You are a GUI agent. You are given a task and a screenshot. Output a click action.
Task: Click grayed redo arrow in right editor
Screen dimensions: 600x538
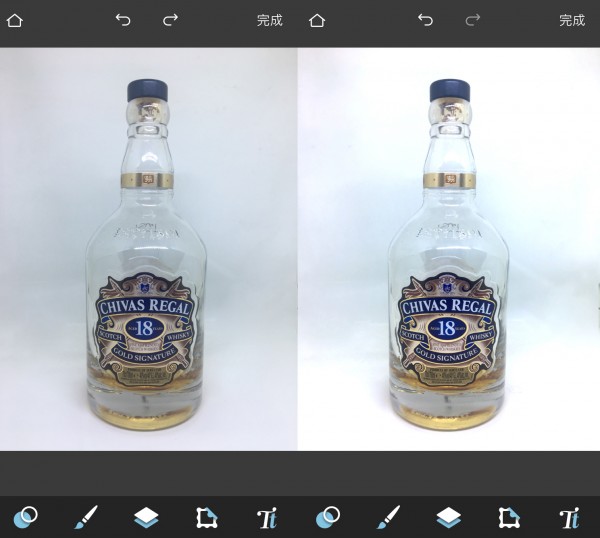(472, 20)
